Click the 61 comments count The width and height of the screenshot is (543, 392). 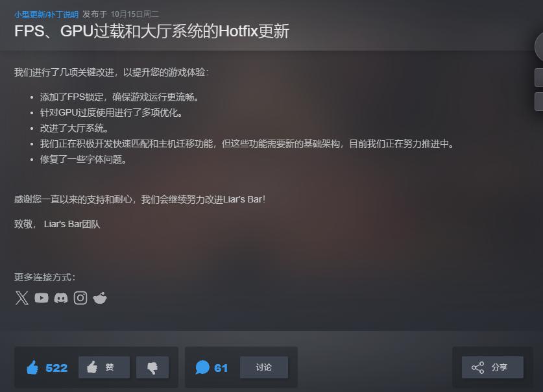click(221, 368)
